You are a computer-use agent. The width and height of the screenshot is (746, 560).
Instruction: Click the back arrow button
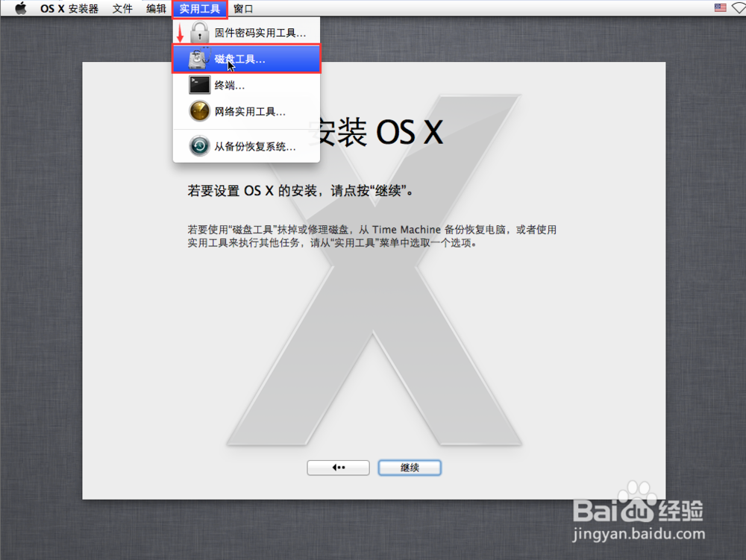pos(338,468)
